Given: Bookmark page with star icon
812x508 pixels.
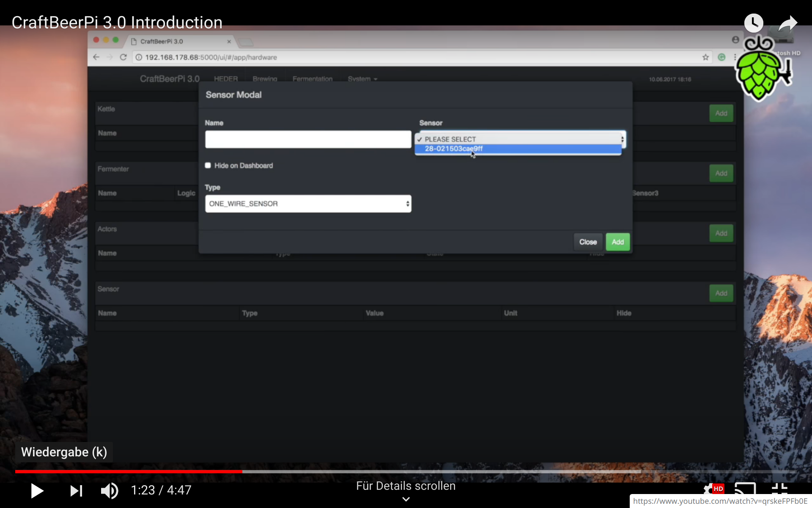Looking at the screenshot, I should [705, 57].
